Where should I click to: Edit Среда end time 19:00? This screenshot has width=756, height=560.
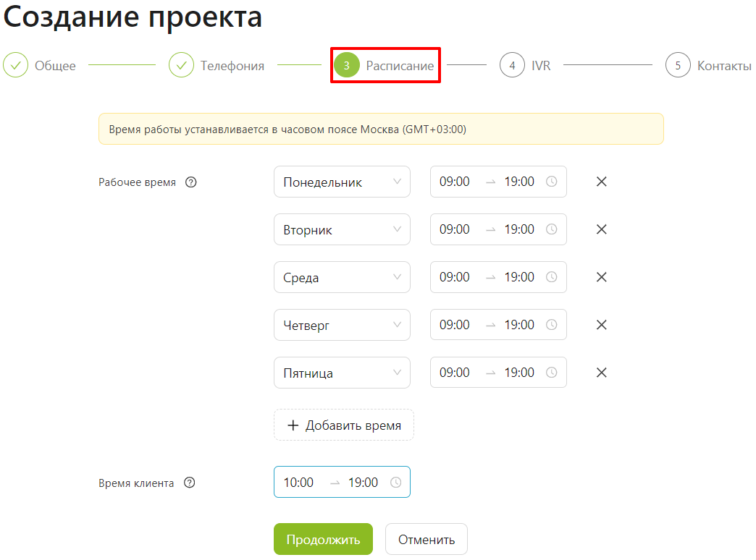pos(519,277)
